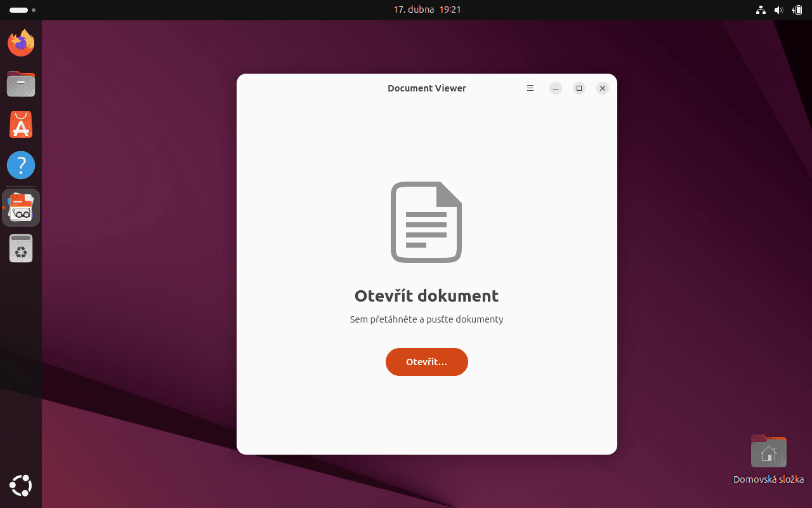Click the volume icon in the top bar
Viewport: 812px width, 508px height.
[779, 10]
